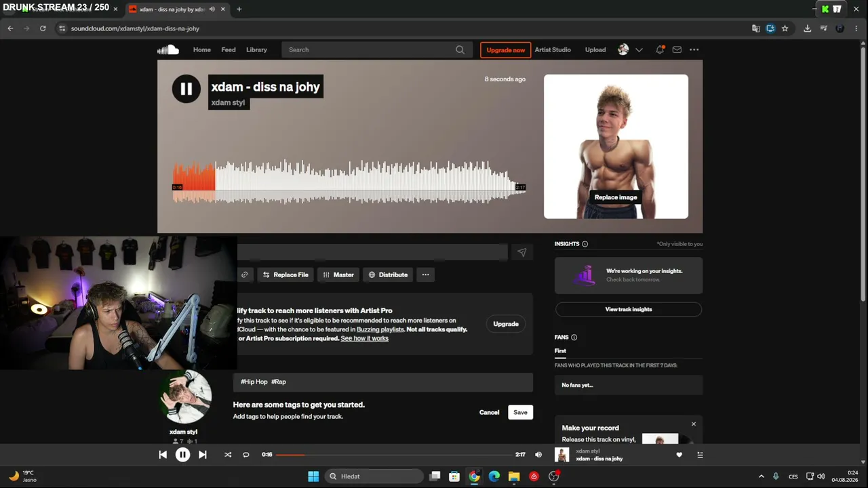This screenshot has width=868, height=488.
Task: Seek within the track waveform
Action: tap(349, 182)
